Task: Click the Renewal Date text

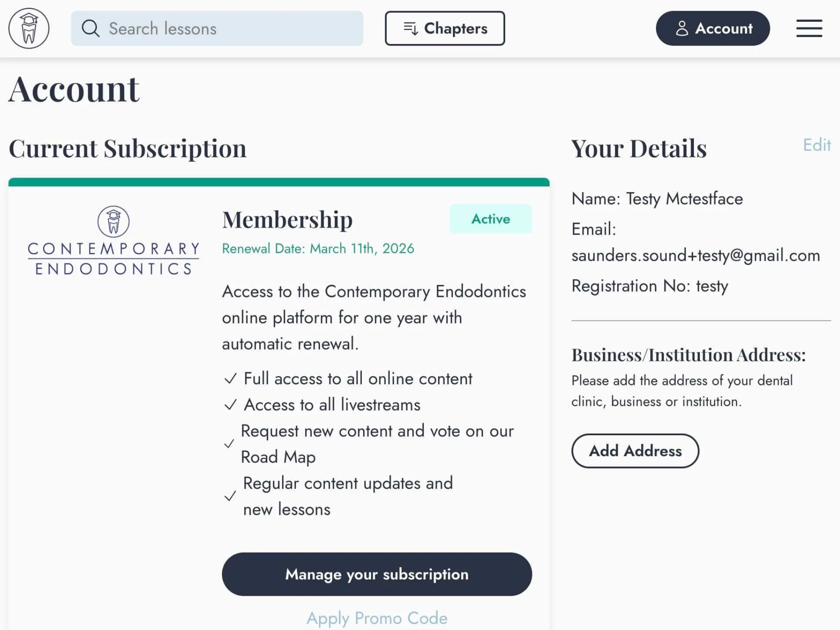Action: (x=318, y=249)
